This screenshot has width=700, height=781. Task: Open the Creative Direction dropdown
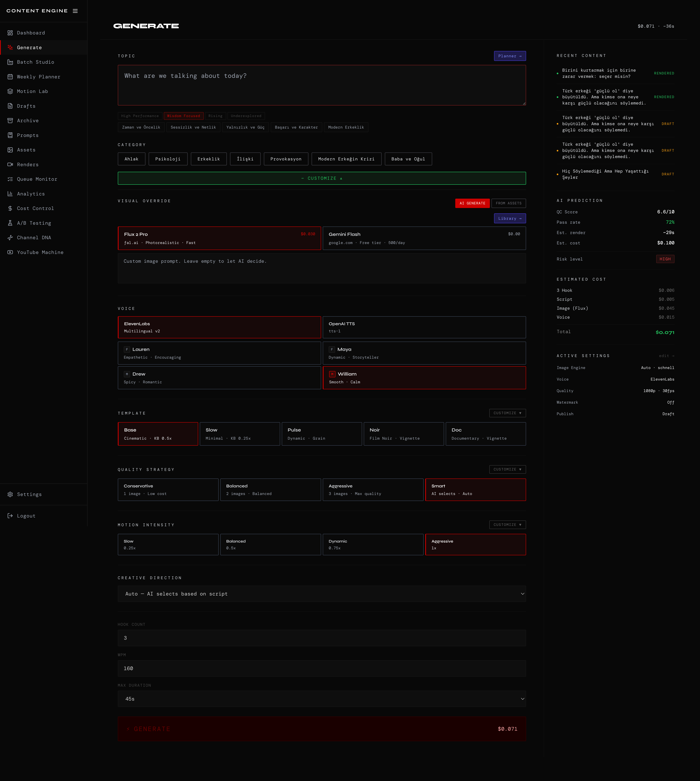[x=322, y=594]
